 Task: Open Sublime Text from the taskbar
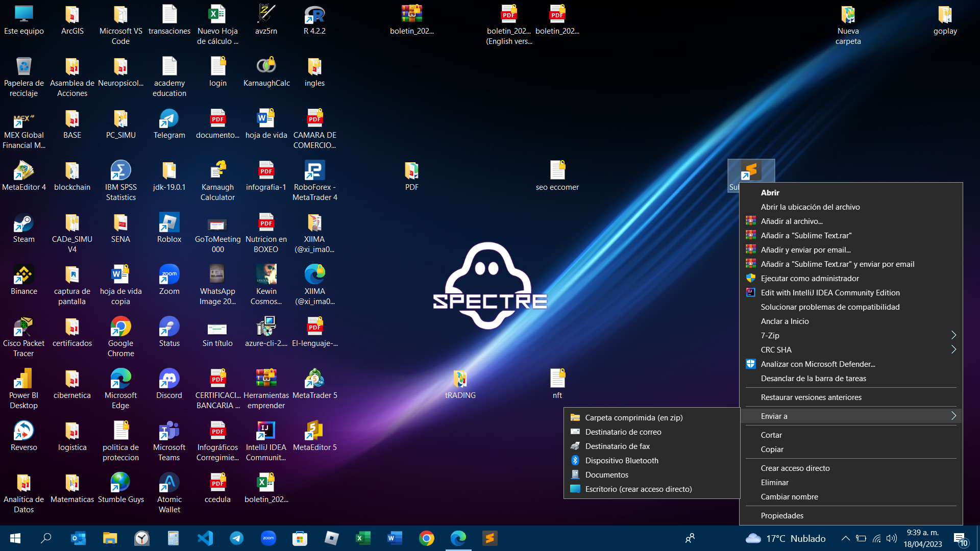pos(489,538)
